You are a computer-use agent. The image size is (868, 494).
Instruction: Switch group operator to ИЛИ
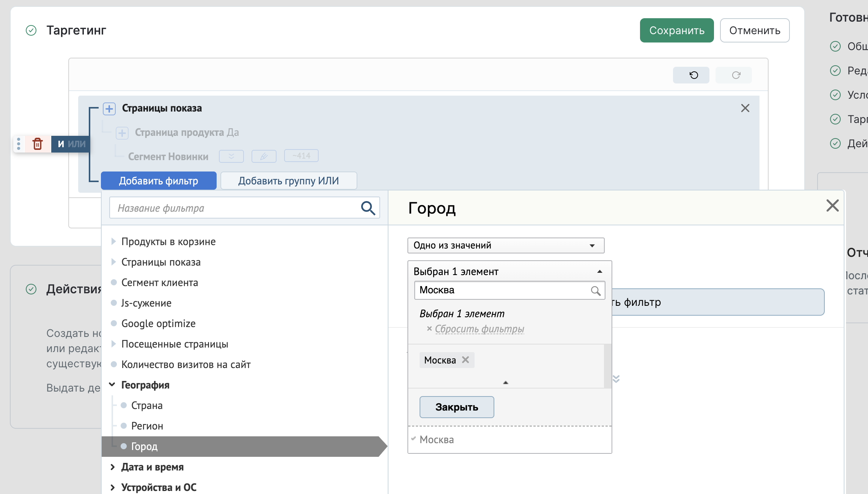[x=77, y=144]
